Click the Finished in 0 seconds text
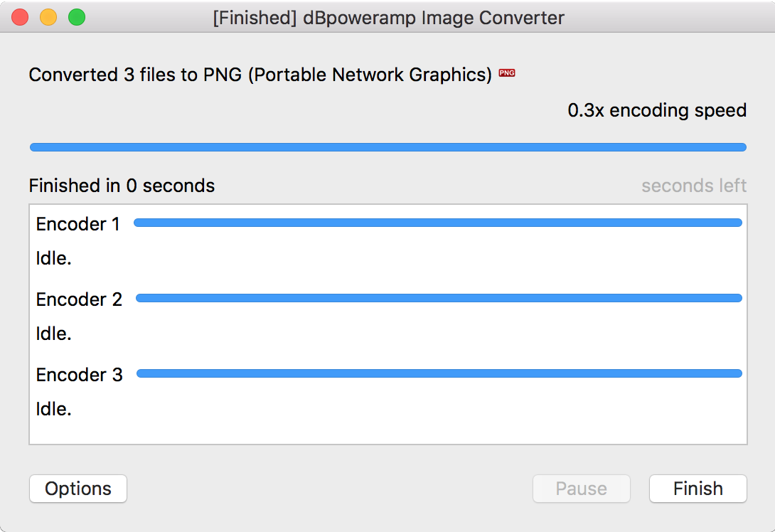Image resolution: width=775 pixels, height=532 pixels. coord(122,186)
